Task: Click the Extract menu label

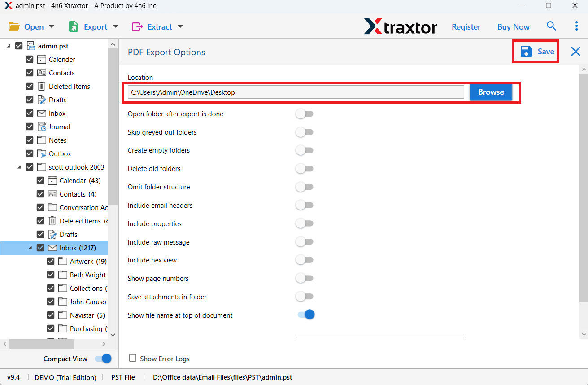Action: tap(160, 27)
